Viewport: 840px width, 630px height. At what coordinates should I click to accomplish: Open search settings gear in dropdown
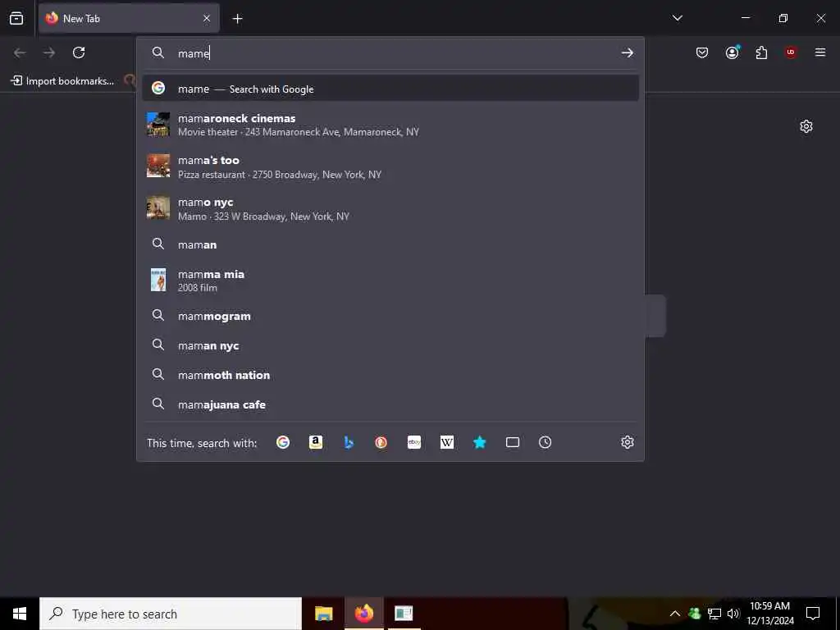point(628,442)
